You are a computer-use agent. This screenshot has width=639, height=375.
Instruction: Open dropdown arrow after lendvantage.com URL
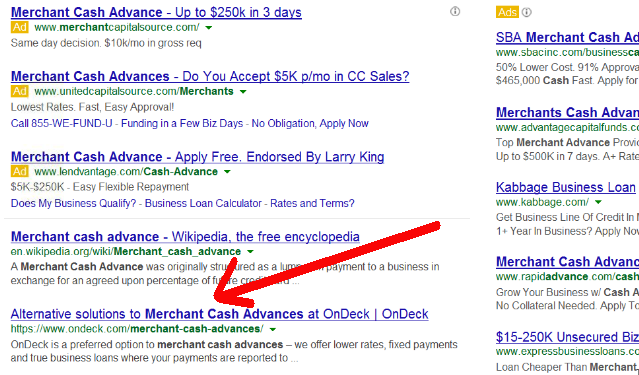227,172
